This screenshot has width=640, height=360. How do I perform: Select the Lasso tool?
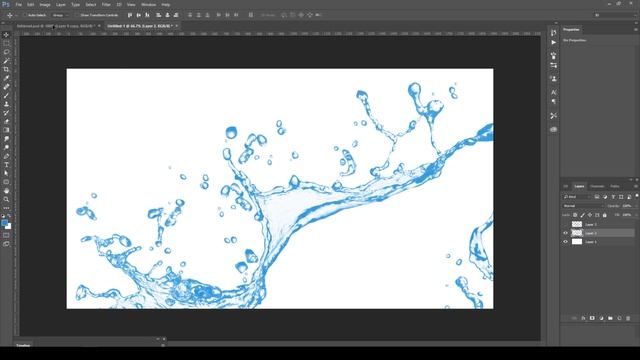click(x=6, y=52)
